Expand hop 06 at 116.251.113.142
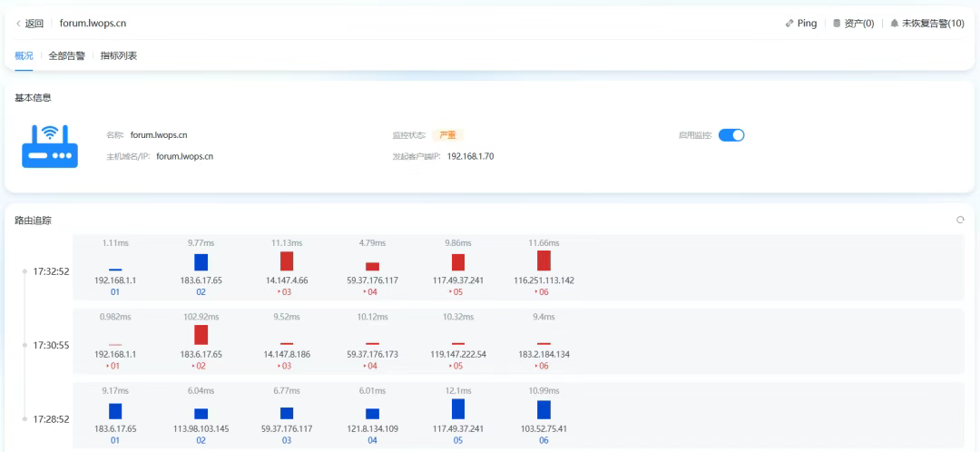 click(544, 292)
